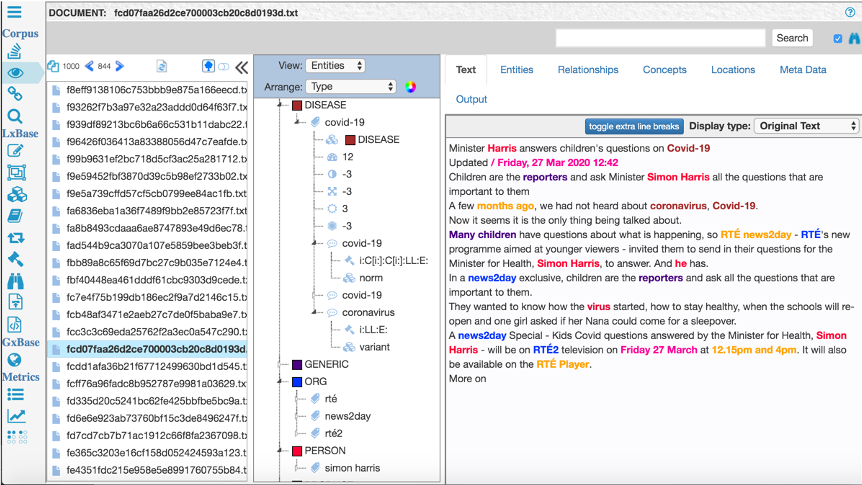The width and height of the screenshot is (862, 485).
Task: Open the Locations tab
Action: pos(733,70)
